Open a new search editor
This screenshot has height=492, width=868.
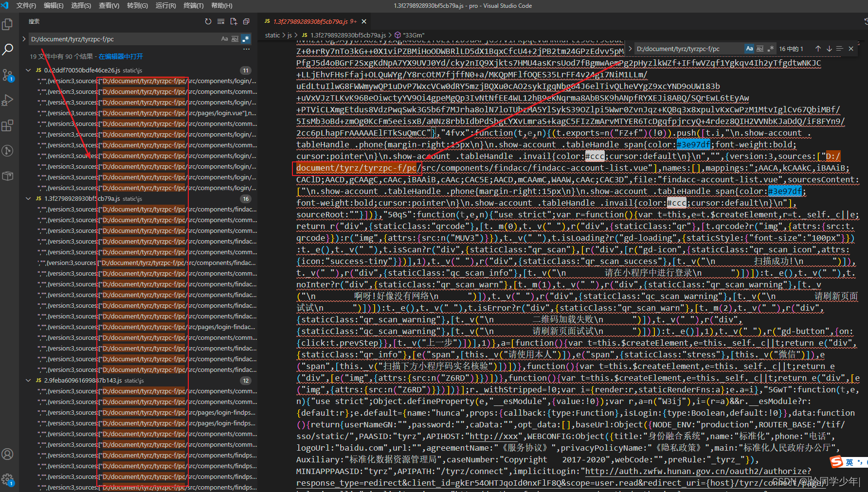click(234, 21)
